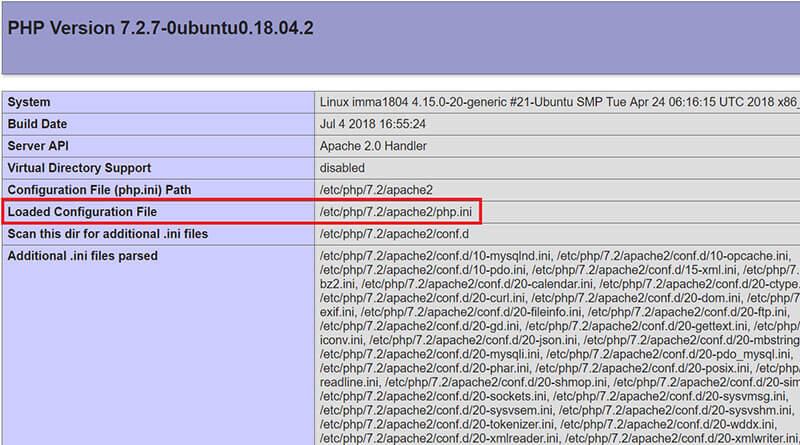Click the 20-tokenizer.ini path in parsed files

point(437,424)
